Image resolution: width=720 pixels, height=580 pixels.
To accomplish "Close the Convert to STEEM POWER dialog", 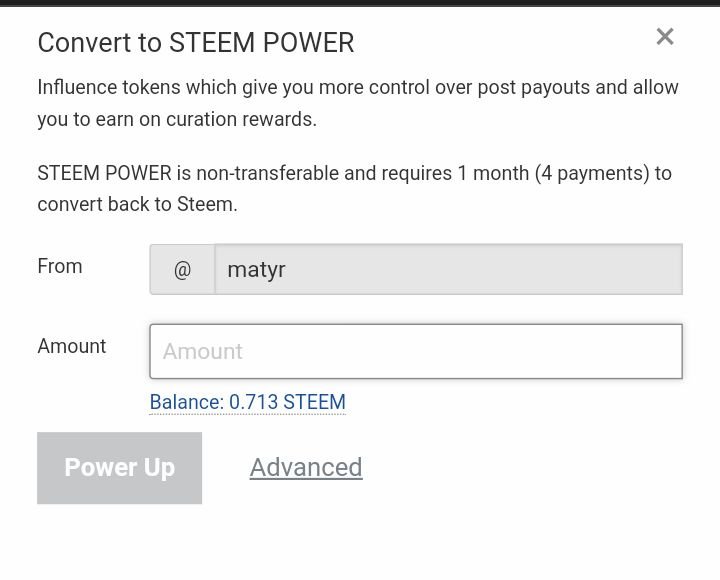I will point(665,37).
